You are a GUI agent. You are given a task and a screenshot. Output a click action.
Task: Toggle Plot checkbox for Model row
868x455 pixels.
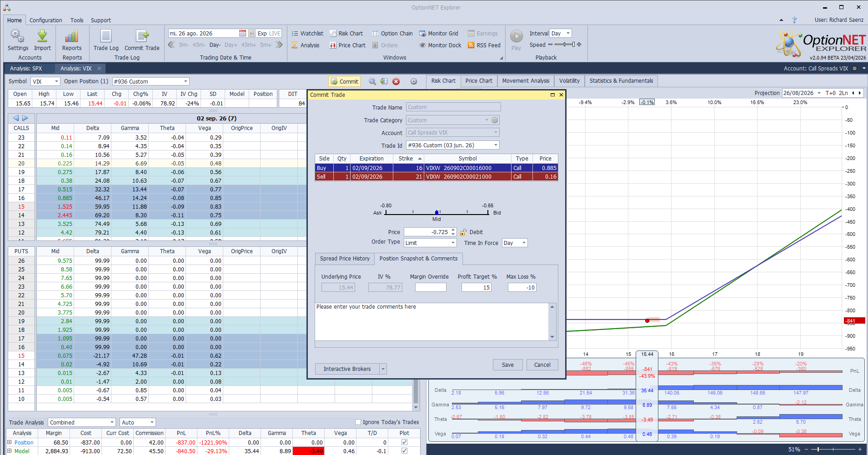[x=404, y=451]
